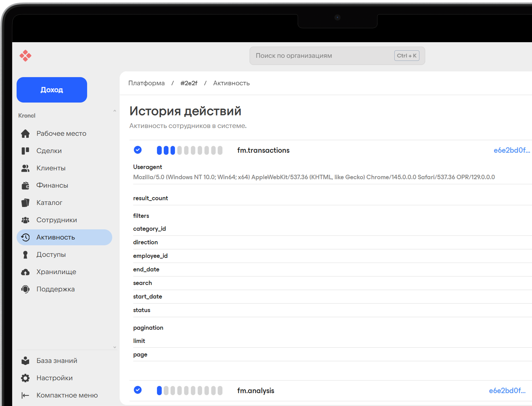Viewport: 532px width, 406px height.
Task: Click the Доступы key icon
Action: pyautogui.click(x=25, y=254)
